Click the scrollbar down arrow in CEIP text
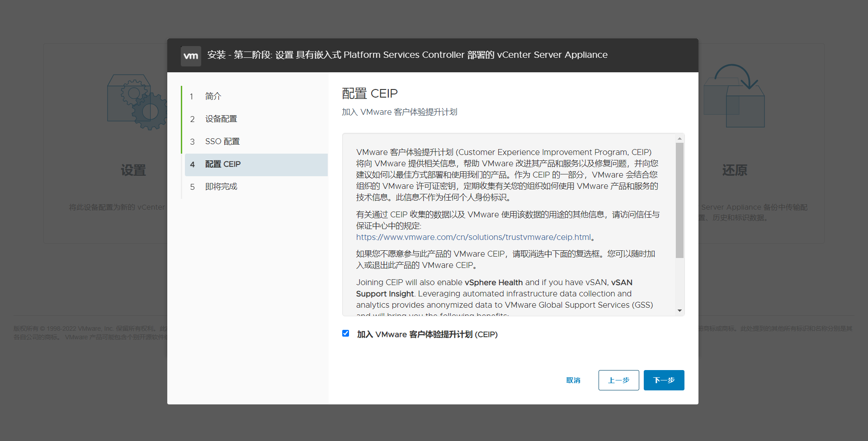This screenshot has width=868, height=441. coord(679,311)
